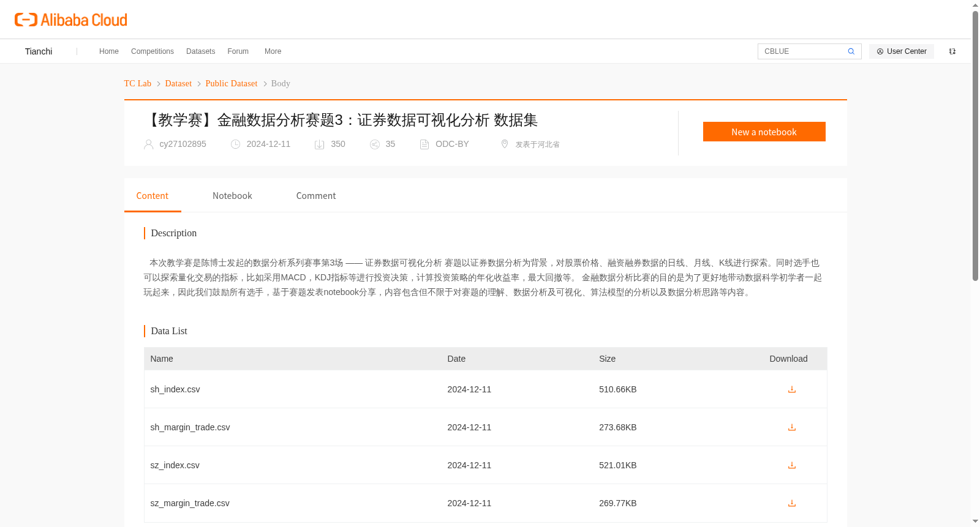
Task: Click the scrollbar down arrow
Action: click(x=975, y=521)
